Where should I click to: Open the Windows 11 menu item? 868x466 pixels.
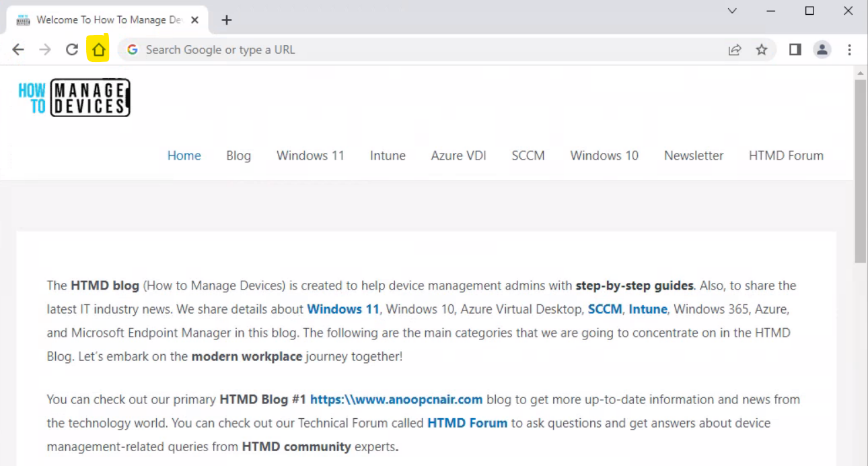[310, 156]
